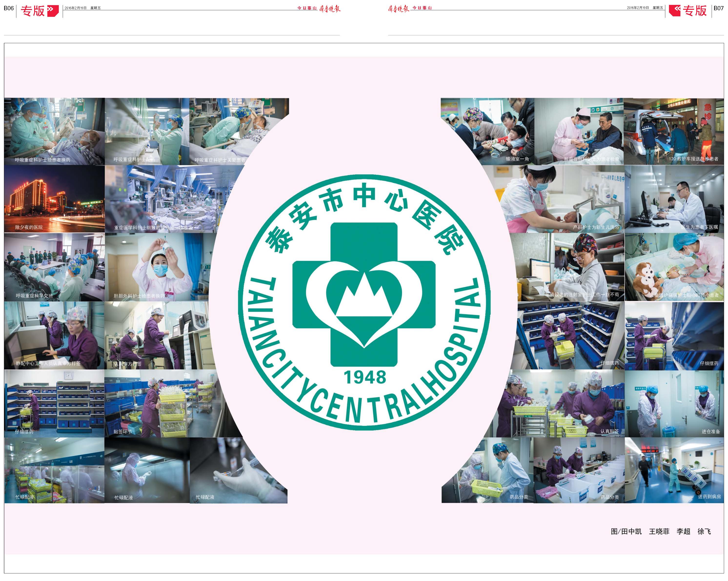Click the 1948 year in the hospital seal
The width and height of the screenshot is (728, 581).
(365, 378)
